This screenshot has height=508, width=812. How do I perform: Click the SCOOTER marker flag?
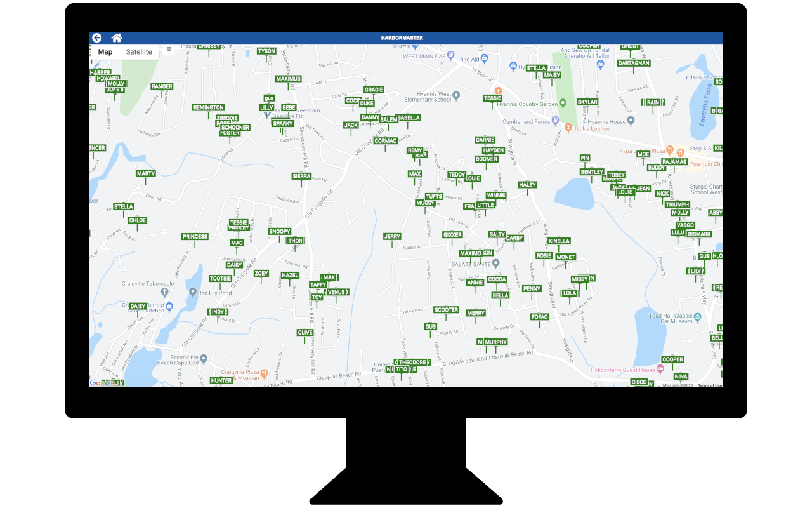click(446, 310)
